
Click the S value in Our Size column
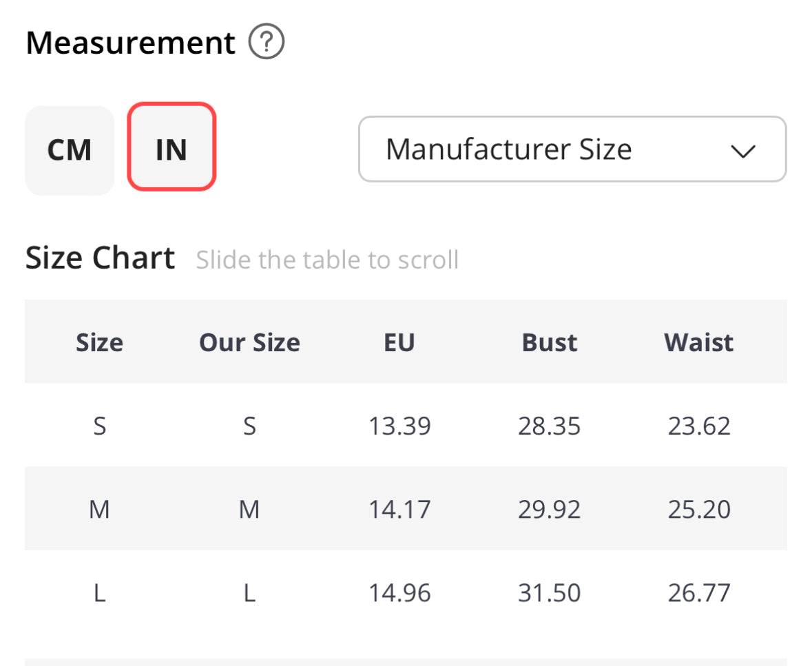tap(249, 426)
